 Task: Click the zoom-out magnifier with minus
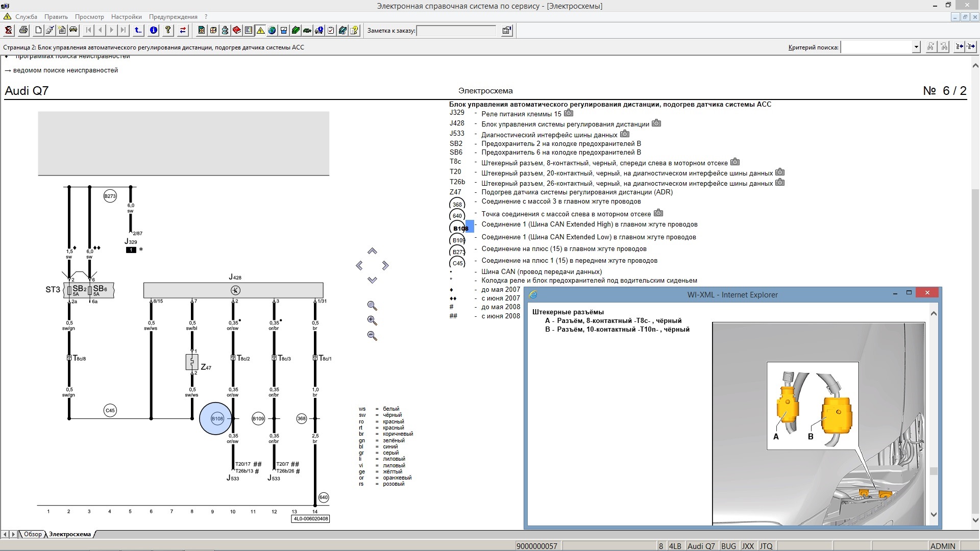pos(372,336)
